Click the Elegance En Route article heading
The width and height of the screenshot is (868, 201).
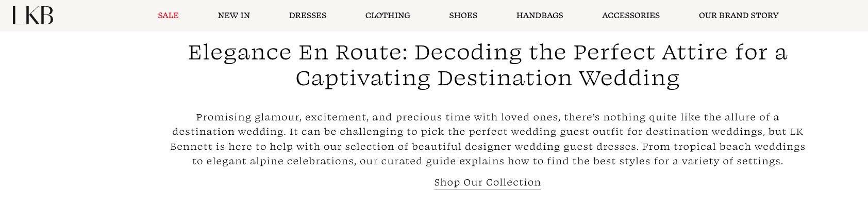488,65
